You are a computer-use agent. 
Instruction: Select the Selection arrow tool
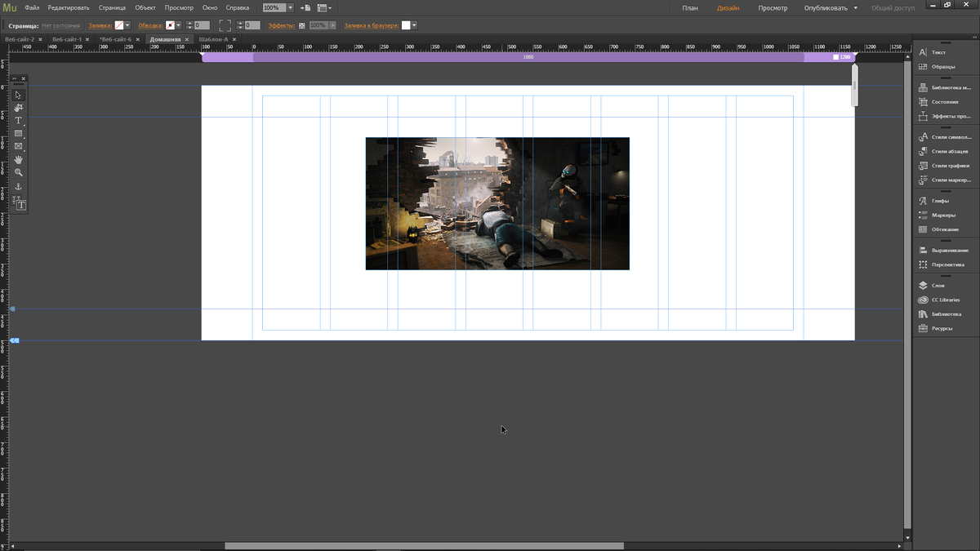[18, 95]
